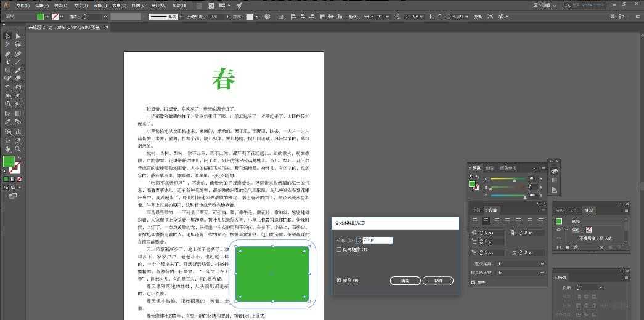The width and height of the screenshot is (644, 320).
Task: Select the Selection tool (black arrow)
Action: click(7, 36)
